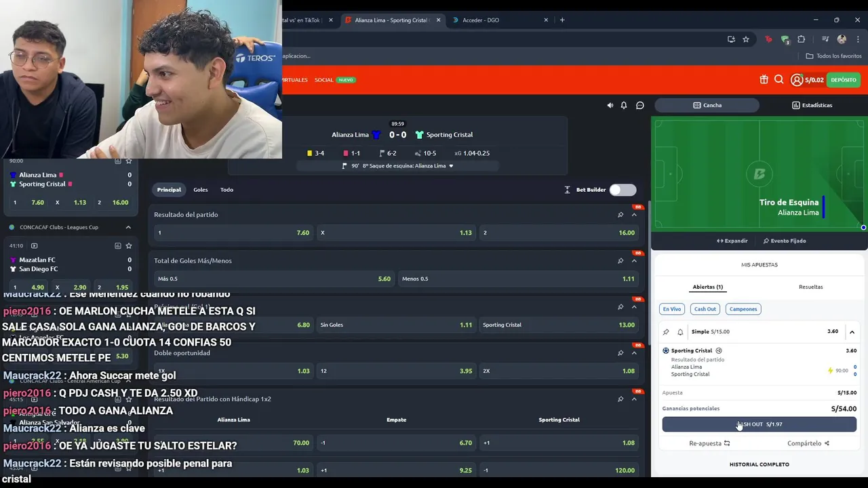
Task: Open HISTORIAL COMPLETO link
Action: pyautogui.click(x=759, y=464)
